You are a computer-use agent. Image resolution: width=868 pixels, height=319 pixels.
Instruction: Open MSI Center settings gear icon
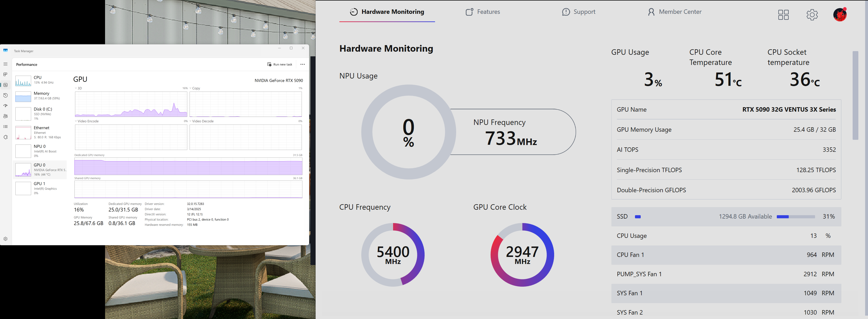click(x=812, y=15)
